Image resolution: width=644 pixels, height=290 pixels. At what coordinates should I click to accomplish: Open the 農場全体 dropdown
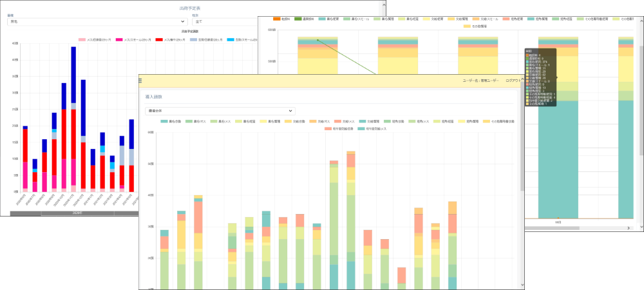pyautogui.click(x=220, y=111)
